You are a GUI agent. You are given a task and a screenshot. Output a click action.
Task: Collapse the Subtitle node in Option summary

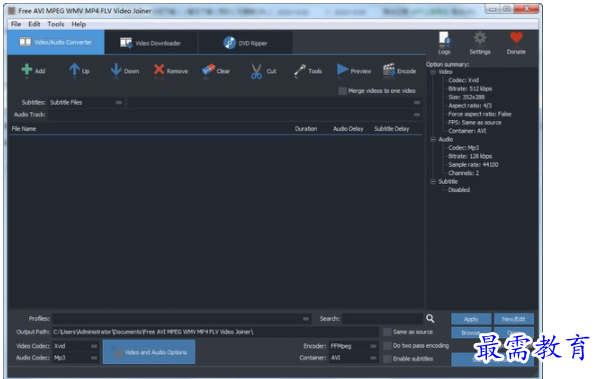433,181
